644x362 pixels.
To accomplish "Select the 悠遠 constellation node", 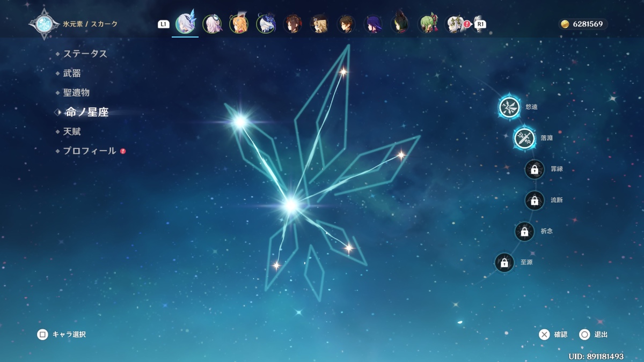I will [x=509, y=107].
